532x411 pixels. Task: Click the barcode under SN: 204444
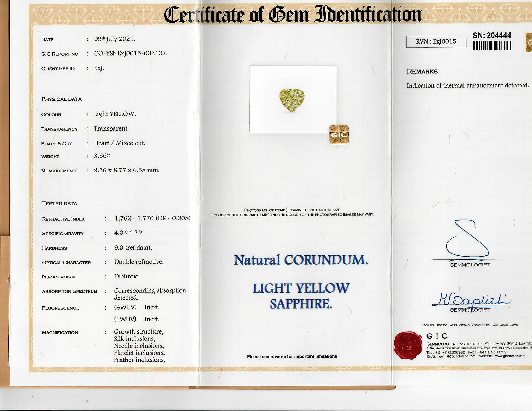[492, 45]
